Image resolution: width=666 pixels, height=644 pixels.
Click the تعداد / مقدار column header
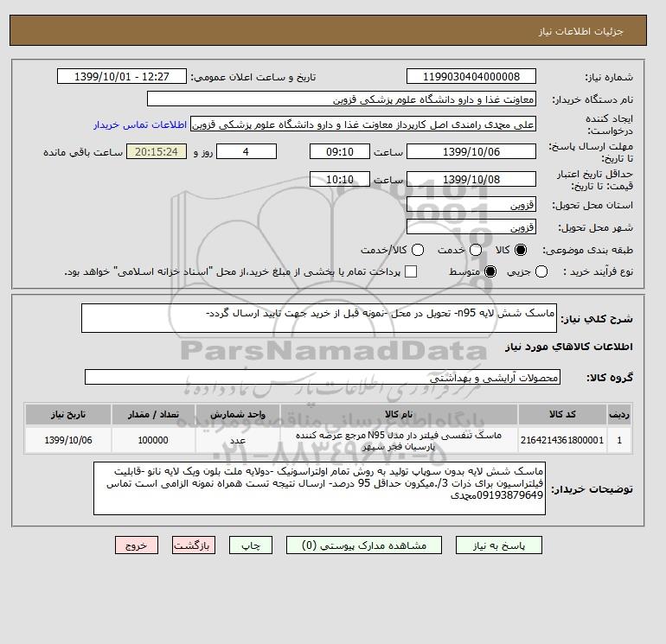[153, 414]
